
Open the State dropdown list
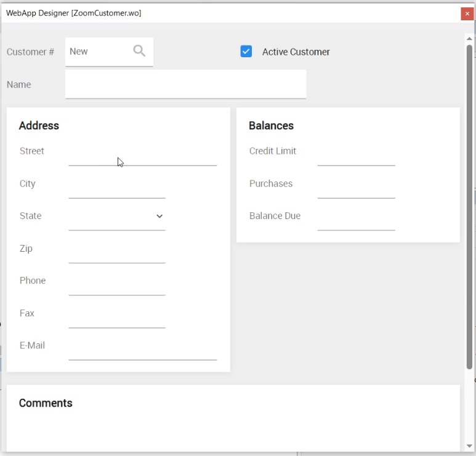[159, 217]
